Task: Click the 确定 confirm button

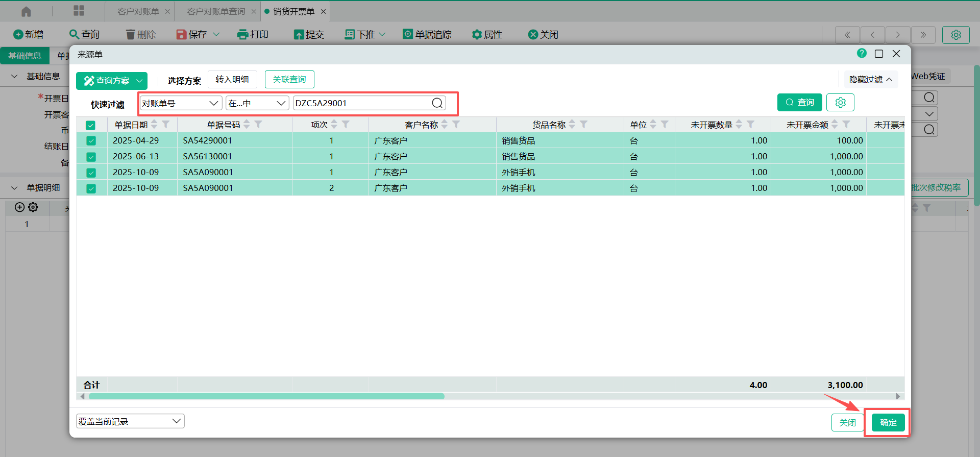Action: pos(888,422)
